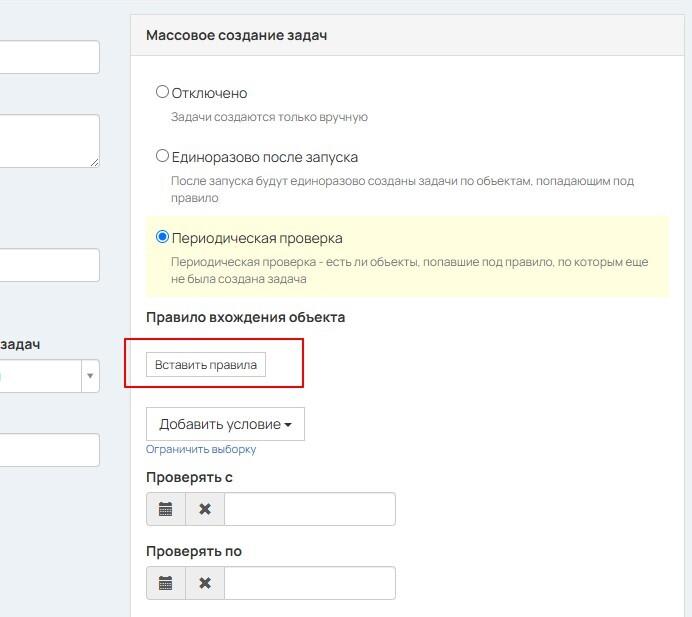Focus the "Проверять по" date input
This screenshot has height=617, width=692.
pyautogui.click(x=310, y=583)
